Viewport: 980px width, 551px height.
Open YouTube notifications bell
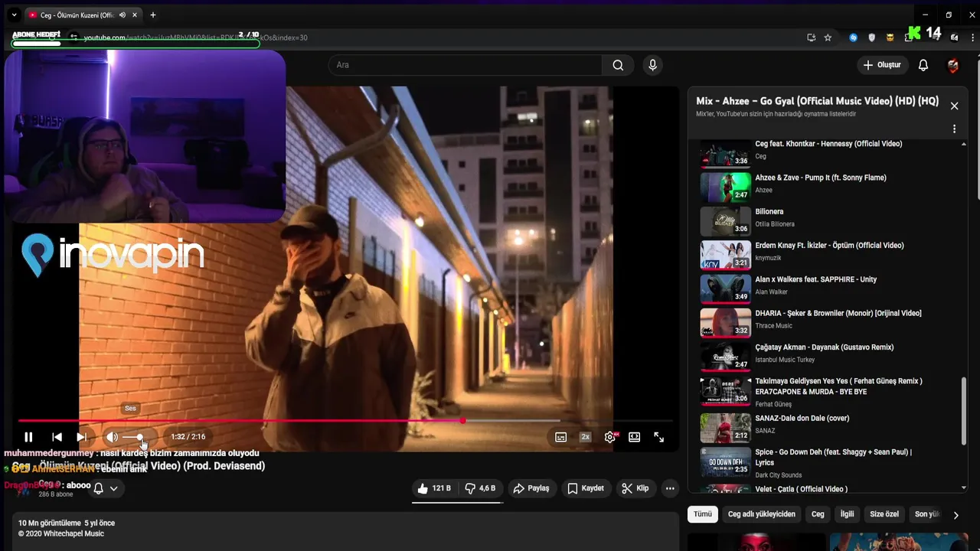923,65
